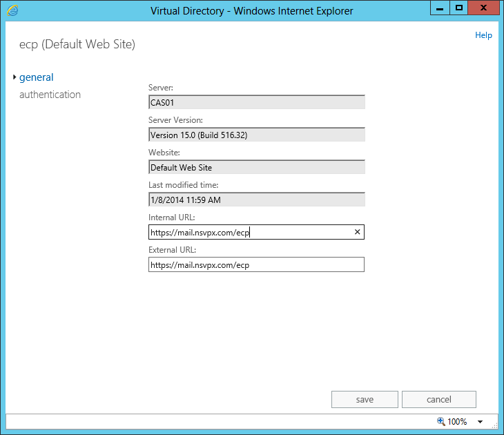Click the Server Version read-only field
The width and height of the screenshot is (504, 435).
coord(256,135)
